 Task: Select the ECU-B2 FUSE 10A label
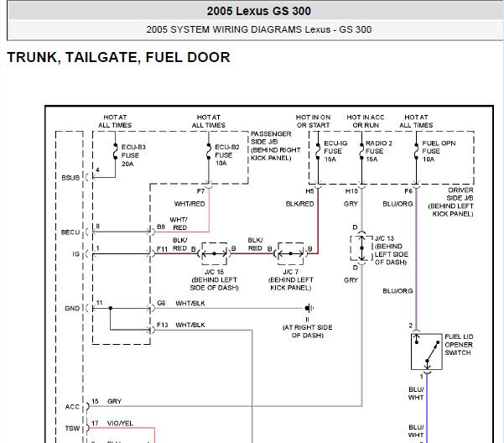[227, 155]
